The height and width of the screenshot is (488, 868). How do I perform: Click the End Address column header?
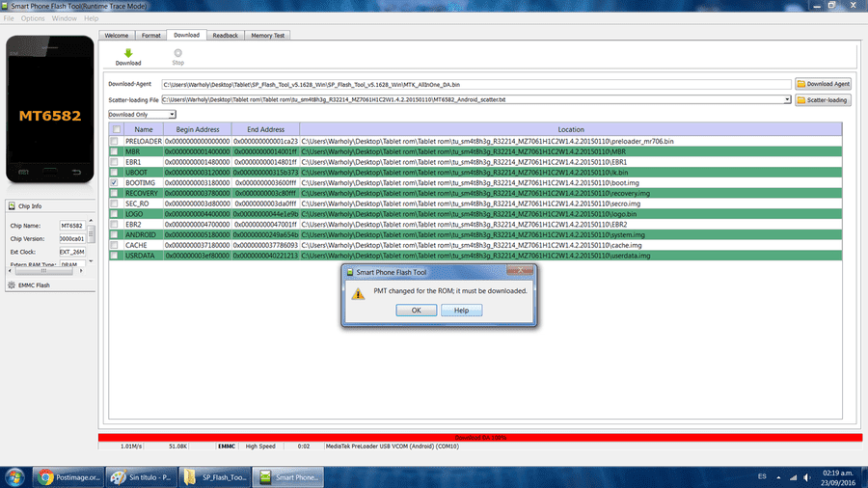[266, 129]
